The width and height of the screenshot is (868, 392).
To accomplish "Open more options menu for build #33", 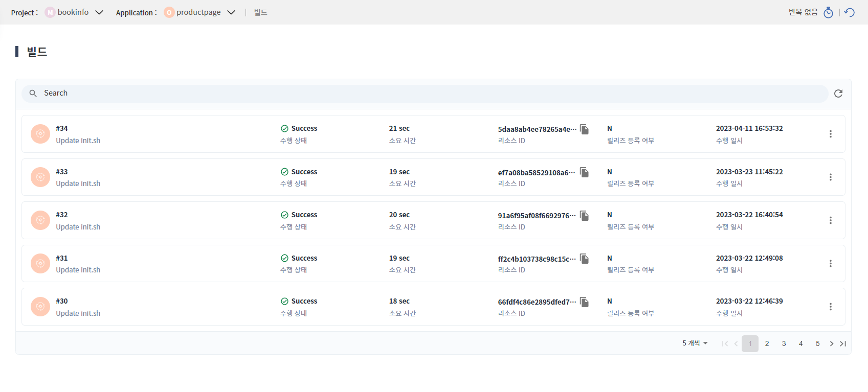I will (830, 177).
